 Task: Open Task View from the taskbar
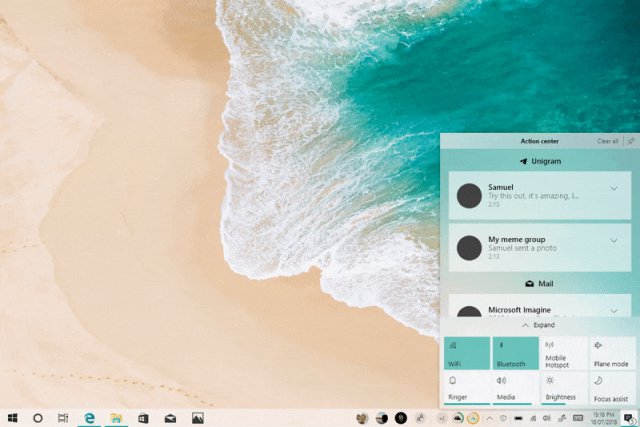coord(63,417)
